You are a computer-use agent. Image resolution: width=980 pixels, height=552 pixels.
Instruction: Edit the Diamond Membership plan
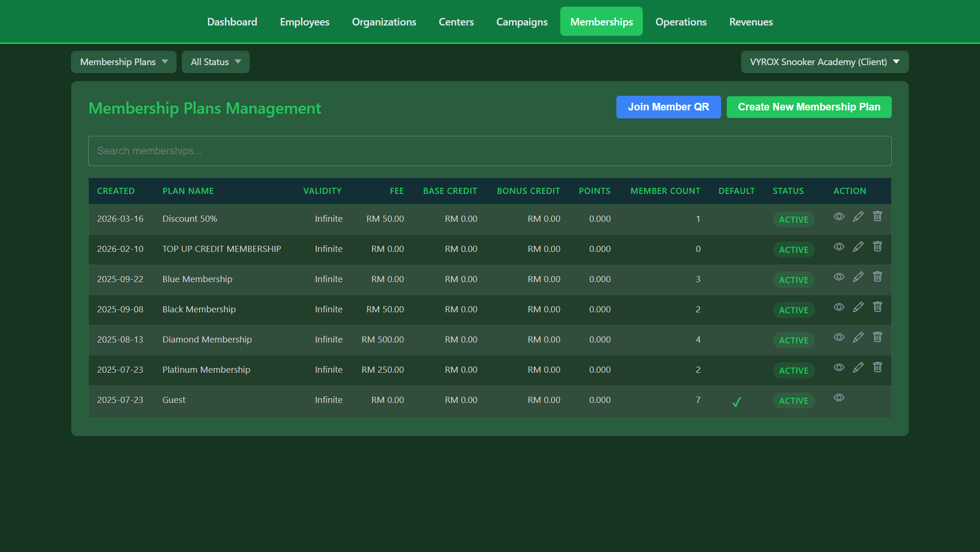coord(858,337)
